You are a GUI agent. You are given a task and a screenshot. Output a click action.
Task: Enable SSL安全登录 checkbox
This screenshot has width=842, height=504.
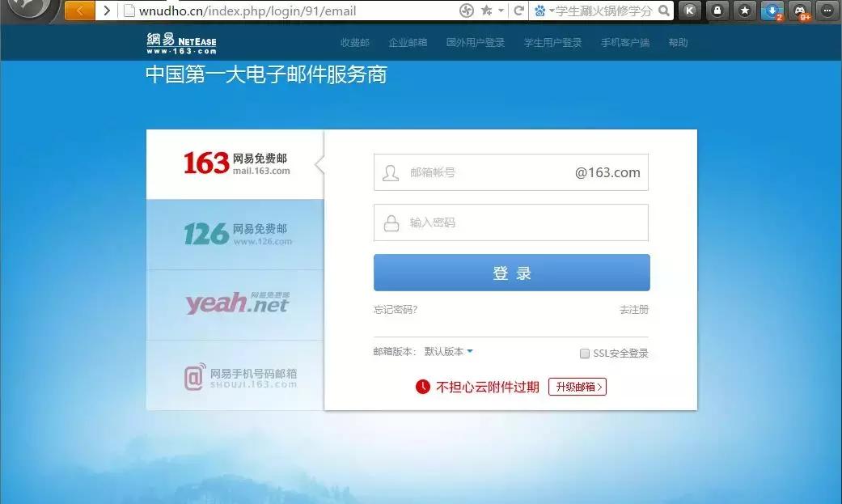[x=584, y=353]
